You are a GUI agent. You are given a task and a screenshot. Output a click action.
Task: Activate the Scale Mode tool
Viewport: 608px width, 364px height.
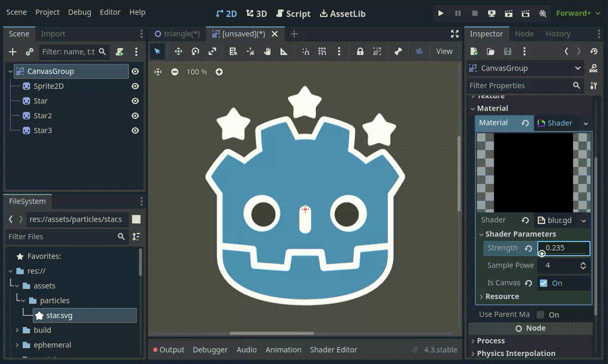212,51
